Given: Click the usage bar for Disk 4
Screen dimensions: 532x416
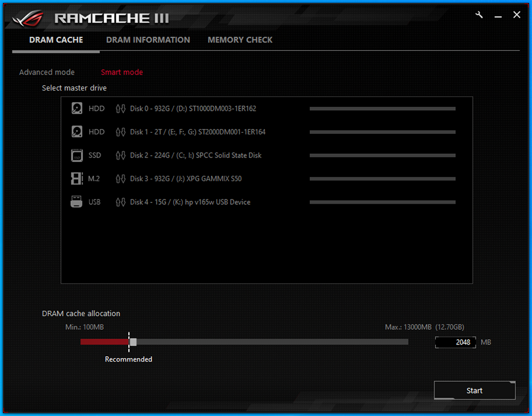Looking at the screenshot, I should [x=382, y=202].
